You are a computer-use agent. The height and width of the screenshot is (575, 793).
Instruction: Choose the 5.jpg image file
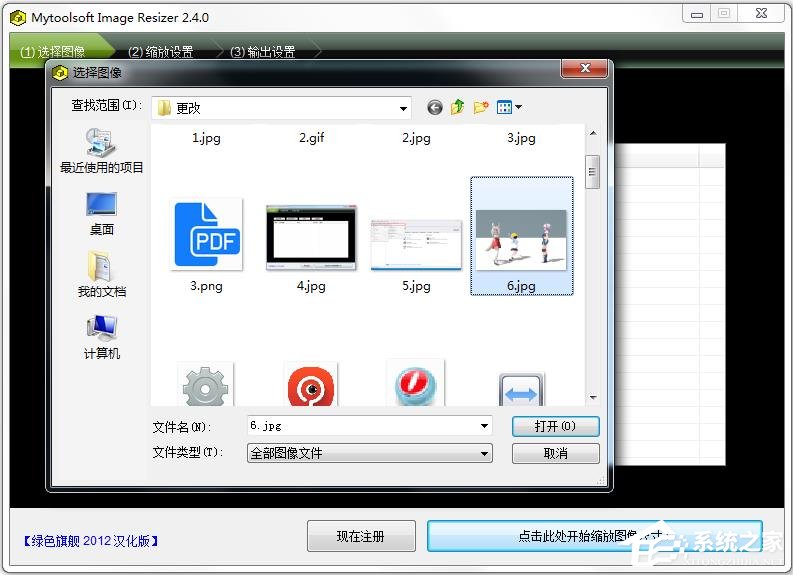[416, 245]
